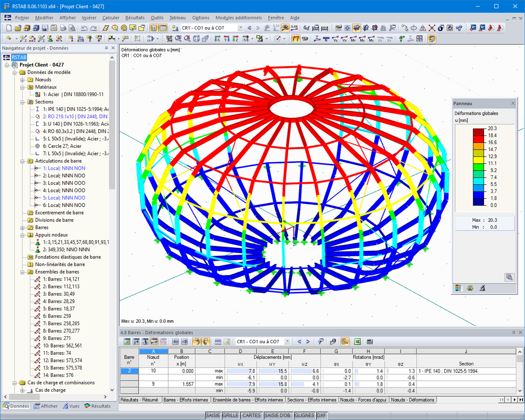Show shear force Vz results icon
This screenshot has width=525, height=420.
(345, 39)
